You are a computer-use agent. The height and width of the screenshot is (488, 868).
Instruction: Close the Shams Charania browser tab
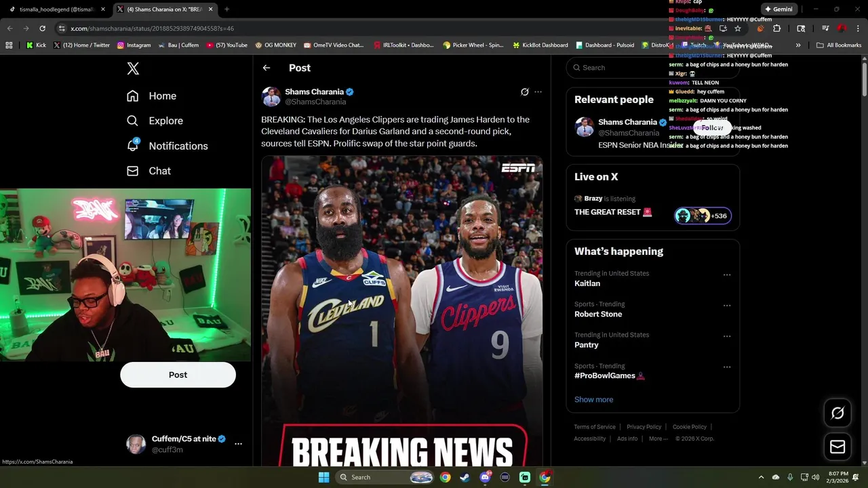pos(210,9)
